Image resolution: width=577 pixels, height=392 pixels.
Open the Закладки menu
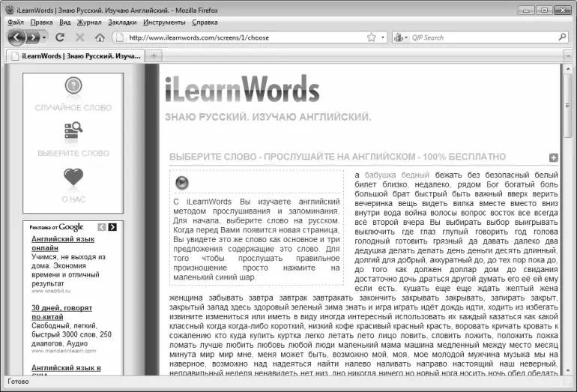click(x=122, y=22)
